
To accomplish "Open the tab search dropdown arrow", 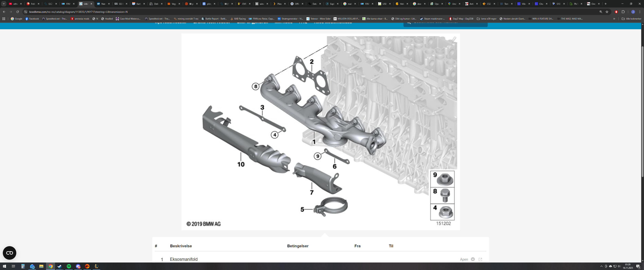I will click(x=4, y=4).
